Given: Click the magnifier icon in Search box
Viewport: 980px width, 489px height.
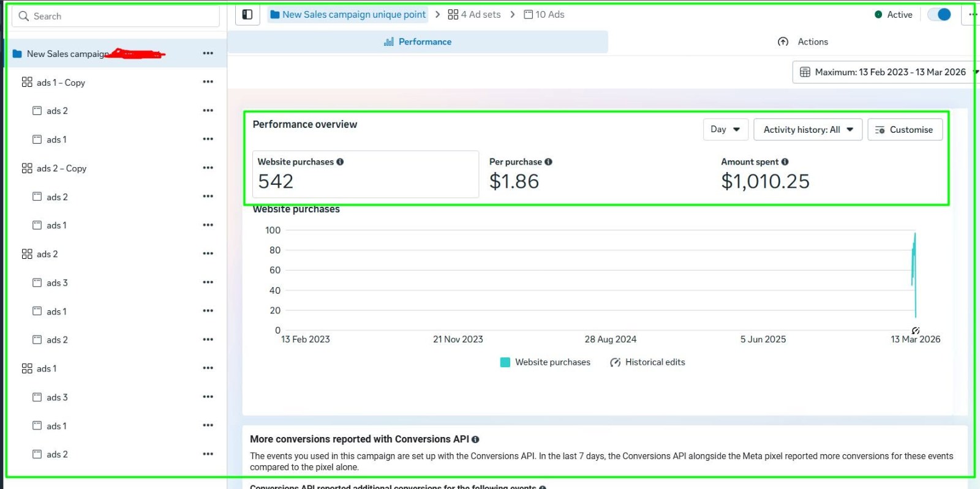Looking at the screenshot, I should (24, 17).
